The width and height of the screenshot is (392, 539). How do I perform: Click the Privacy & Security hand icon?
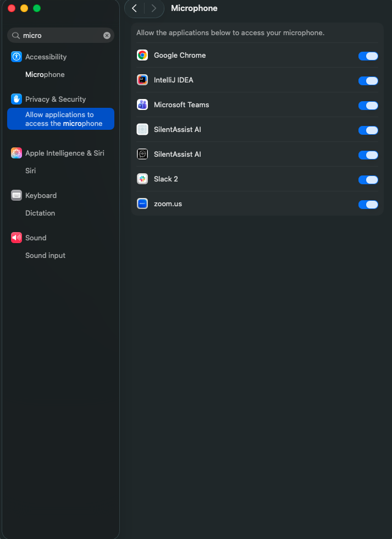[16, 99]
